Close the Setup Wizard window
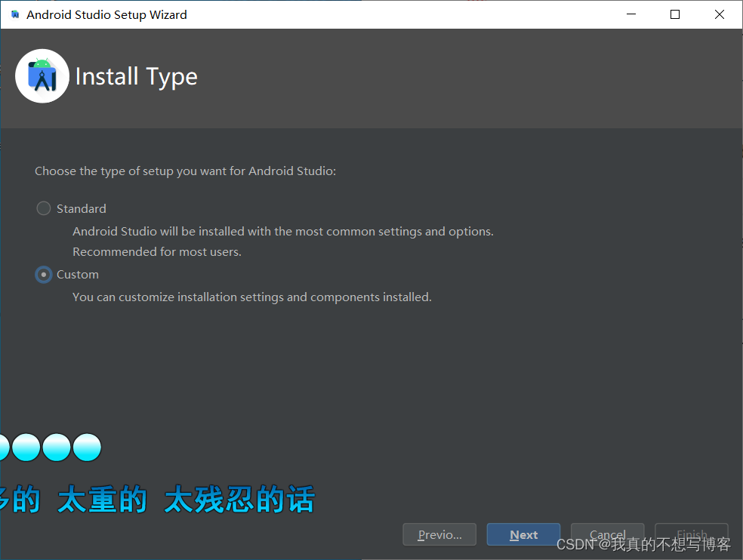This screenshot has height=560, width=743. pos(720,14)
